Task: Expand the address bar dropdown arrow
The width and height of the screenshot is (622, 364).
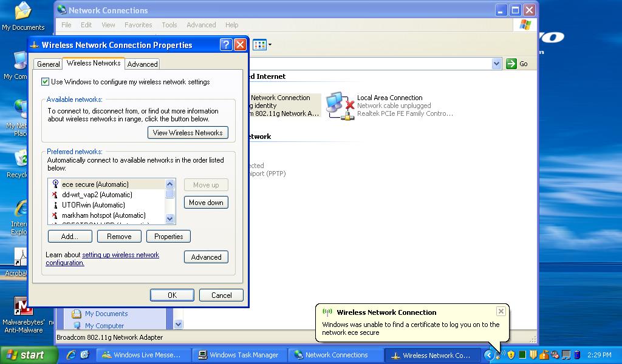Action: coord(496,63)
